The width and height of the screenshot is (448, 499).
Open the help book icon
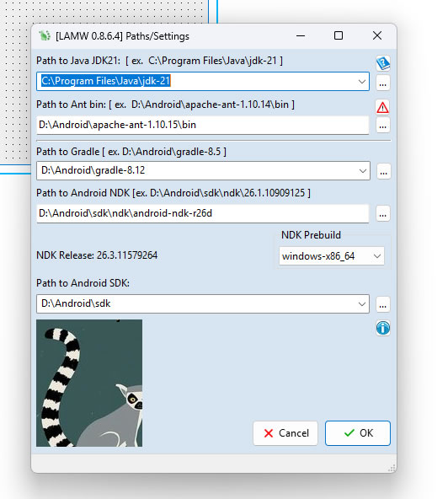coord(383,63)
